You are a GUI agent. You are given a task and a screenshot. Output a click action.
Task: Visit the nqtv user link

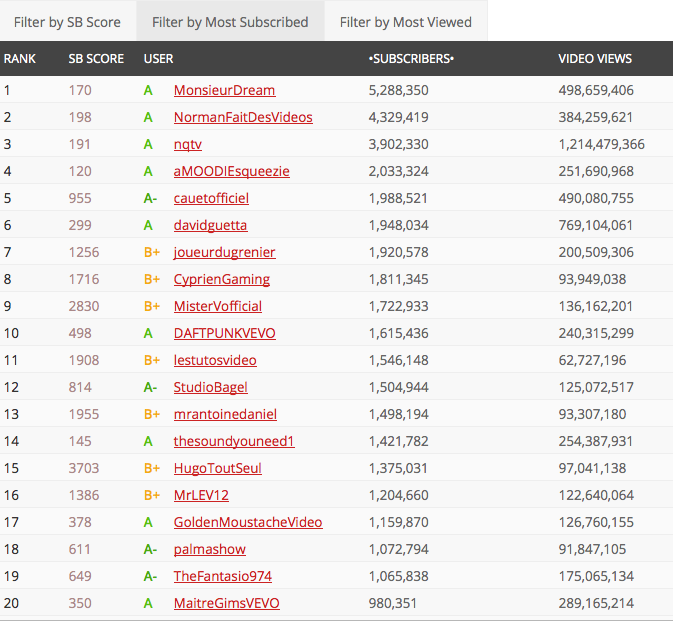tap(188, 144)
